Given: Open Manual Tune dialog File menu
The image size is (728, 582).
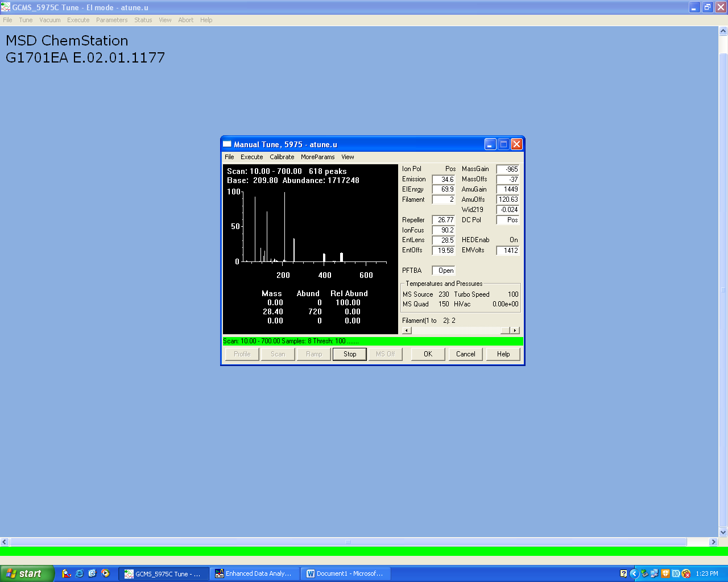Looking at the screenshot, I should click(229, 157).
